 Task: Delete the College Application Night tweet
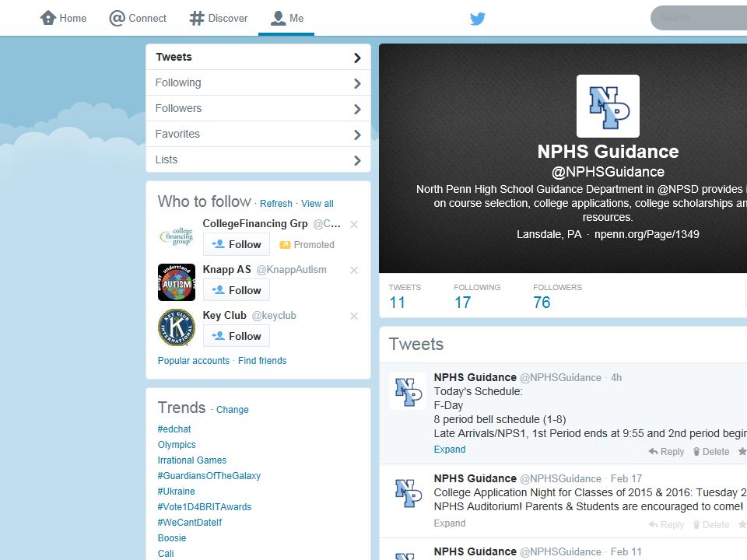pos(710,525)
